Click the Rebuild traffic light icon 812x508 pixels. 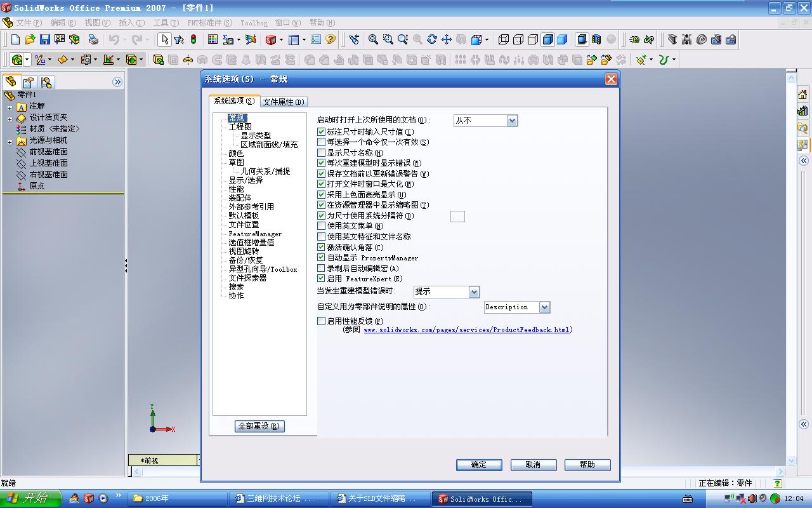tap(193, 39)
